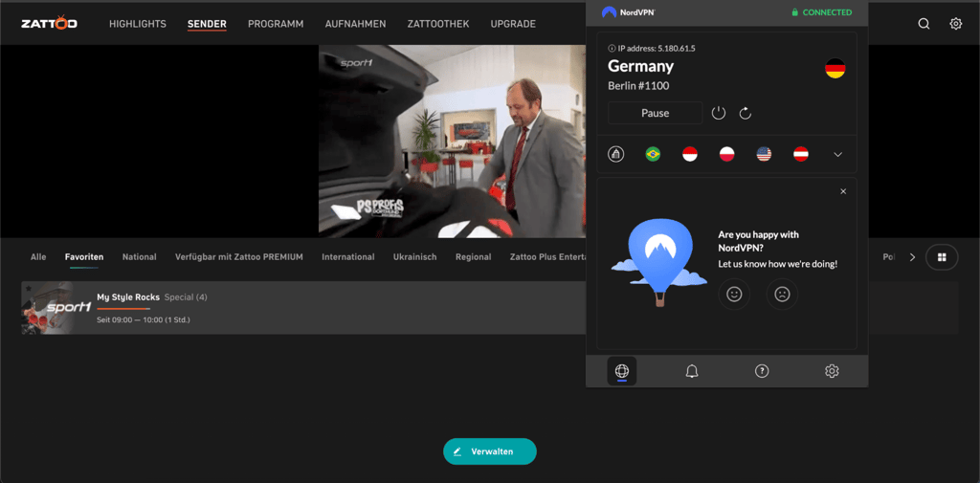The width and height of the screenshot is (980, 483).
Task: Click the sport1 channel thumbnail
Action: (56, 307)
